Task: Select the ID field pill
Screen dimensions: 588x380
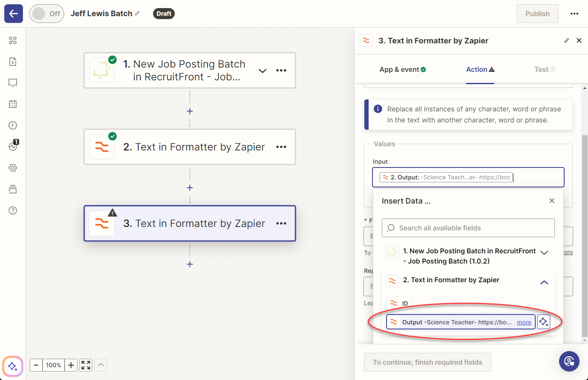Action: (x=399, y=303)
